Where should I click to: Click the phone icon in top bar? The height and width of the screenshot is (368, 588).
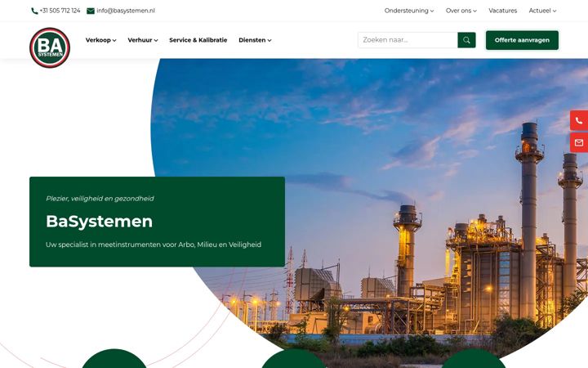click(x=34, y=11)
